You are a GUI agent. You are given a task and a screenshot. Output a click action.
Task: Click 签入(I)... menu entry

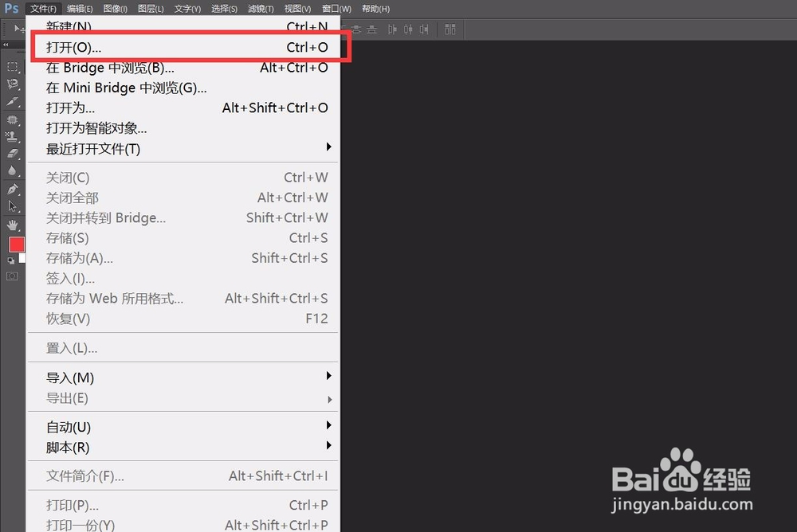[183, 279]
